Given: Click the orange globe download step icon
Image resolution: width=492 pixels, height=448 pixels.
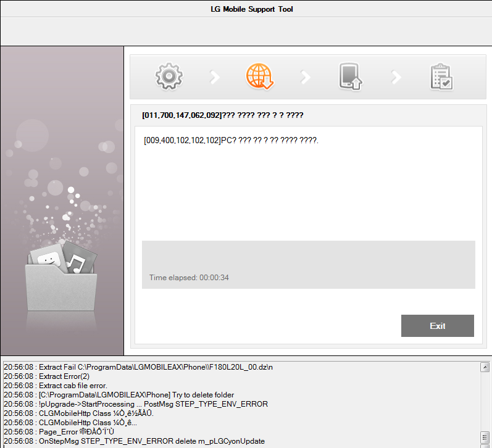Looking at the screenshot, I should 259,77.
